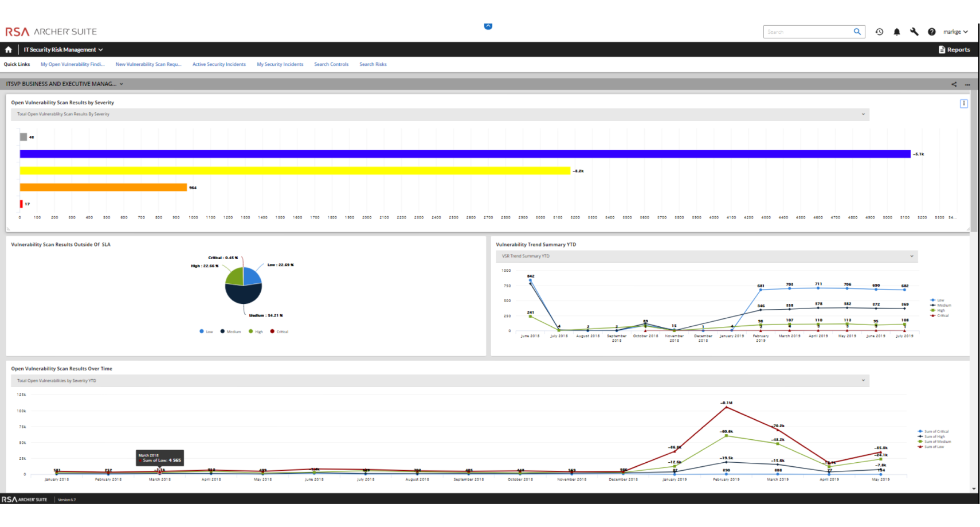The image size is (980, 527).
Task: Toggle Low series in pie legend
Action: tap(206, 331)
